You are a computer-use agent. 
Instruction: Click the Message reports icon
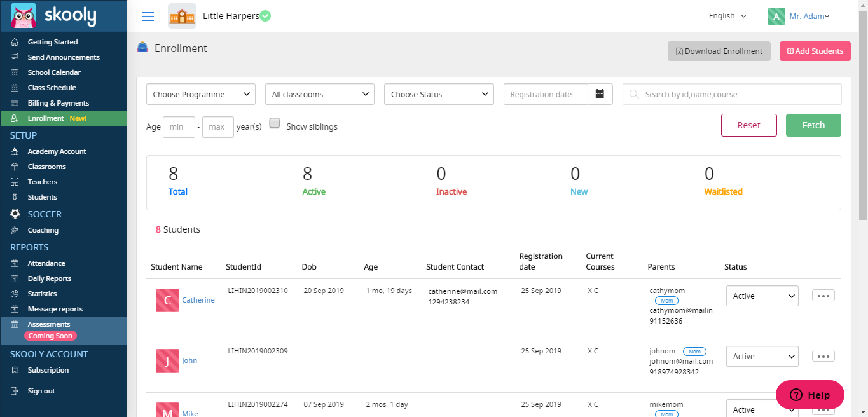[15, 309]
